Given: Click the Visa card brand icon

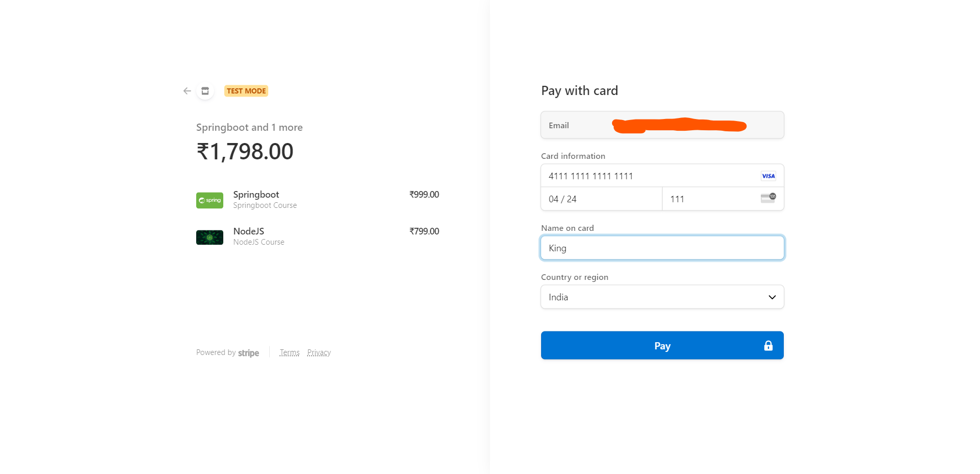Looking at the screenshot, I should pyautogui.click(x=768, y=176).
